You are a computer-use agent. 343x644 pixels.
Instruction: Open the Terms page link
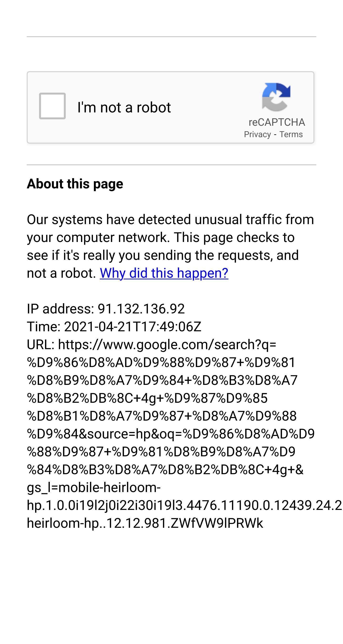pos(292,134)
